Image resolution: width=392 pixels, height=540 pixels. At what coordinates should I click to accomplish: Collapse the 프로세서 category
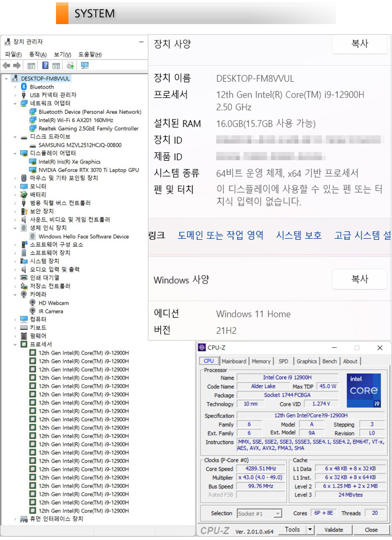click(x=15, y=345)
